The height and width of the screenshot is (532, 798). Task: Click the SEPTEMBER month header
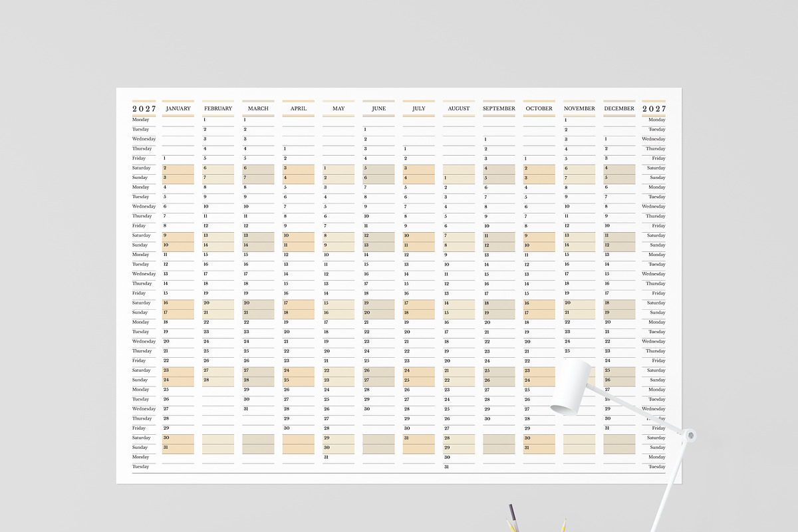[499, 108]
